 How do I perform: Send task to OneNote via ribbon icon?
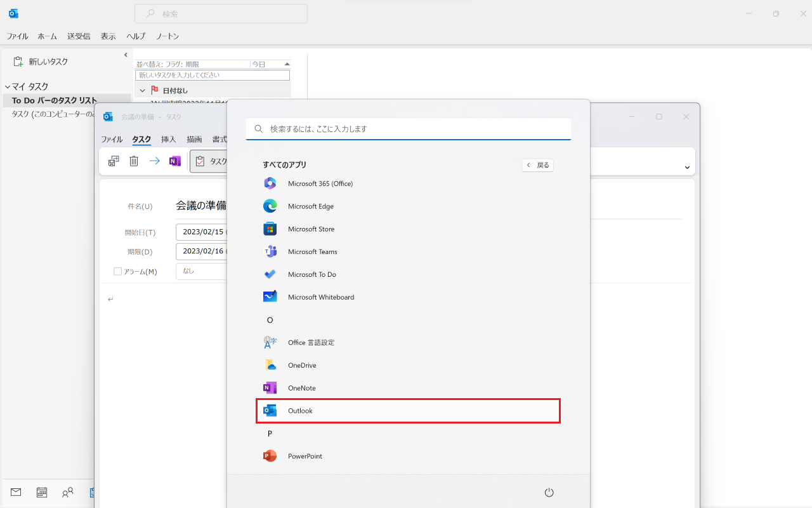pyautogui.click(x=174, y=161)
